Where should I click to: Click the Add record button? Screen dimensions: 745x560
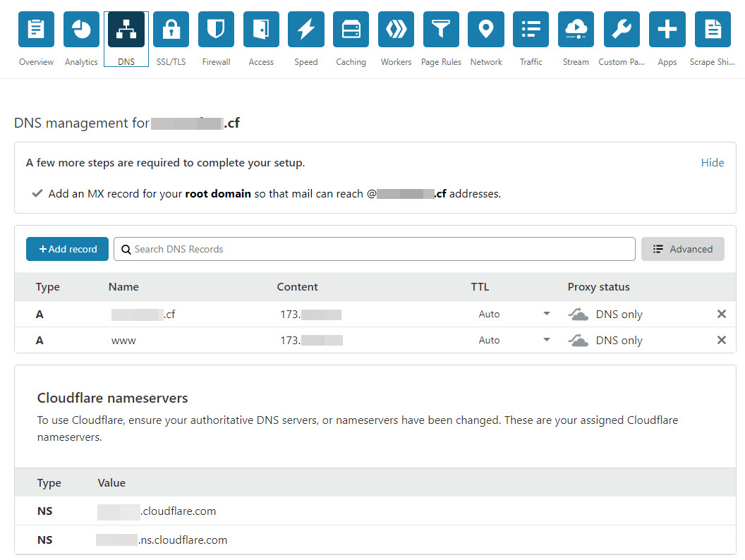coord(67,249)
